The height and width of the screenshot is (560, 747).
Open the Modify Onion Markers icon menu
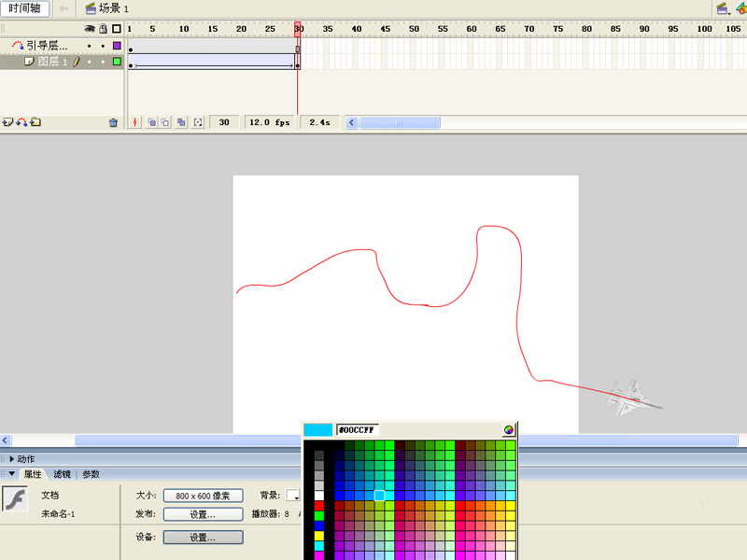(x=198, y=122)
